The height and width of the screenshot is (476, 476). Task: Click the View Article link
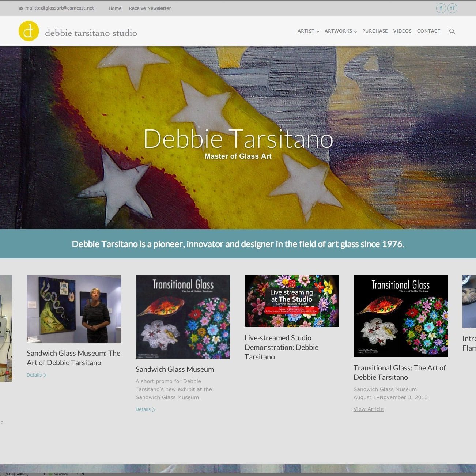(x=369, y=409)
